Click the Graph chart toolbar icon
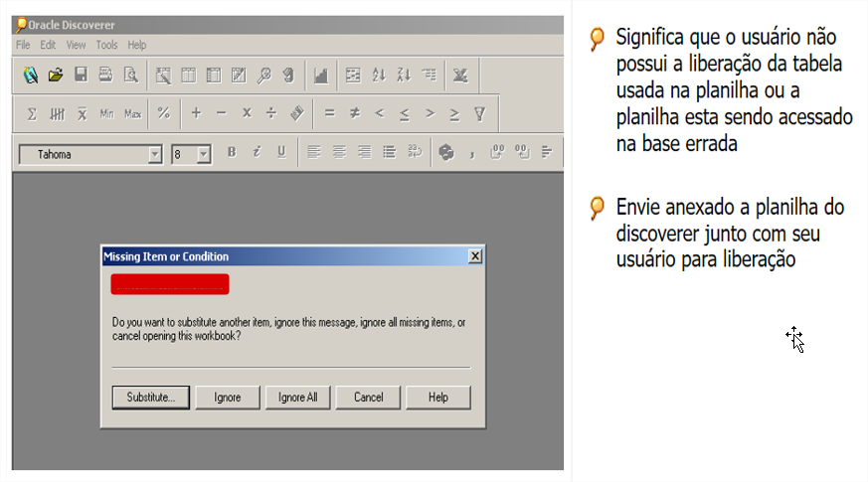Screen dimensions: 868x482 320,75
